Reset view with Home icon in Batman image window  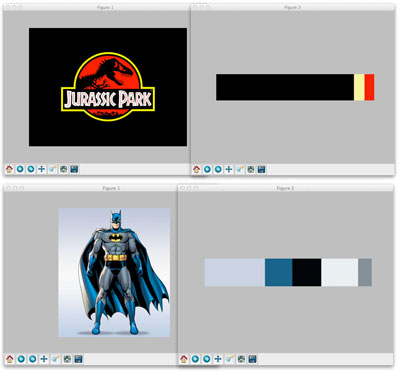tap(10, 359)
